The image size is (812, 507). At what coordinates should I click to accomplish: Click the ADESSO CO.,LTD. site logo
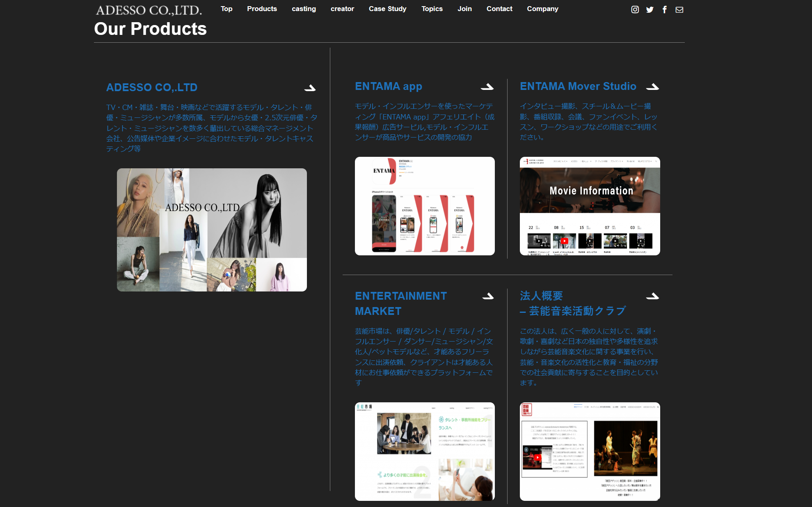click(x=149, y=10)
